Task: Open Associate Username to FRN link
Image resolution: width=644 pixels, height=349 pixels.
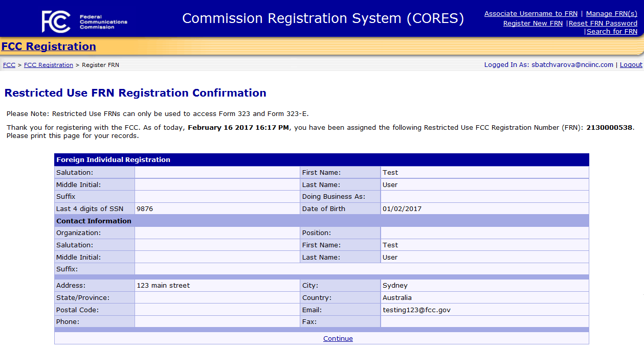Action: (x=530, y=14)
